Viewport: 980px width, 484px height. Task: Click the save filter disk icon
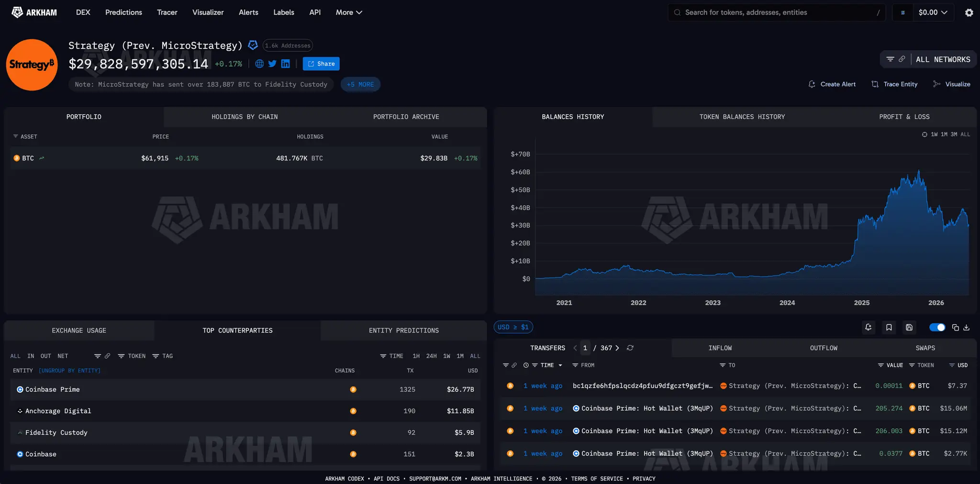click(909, 327)
